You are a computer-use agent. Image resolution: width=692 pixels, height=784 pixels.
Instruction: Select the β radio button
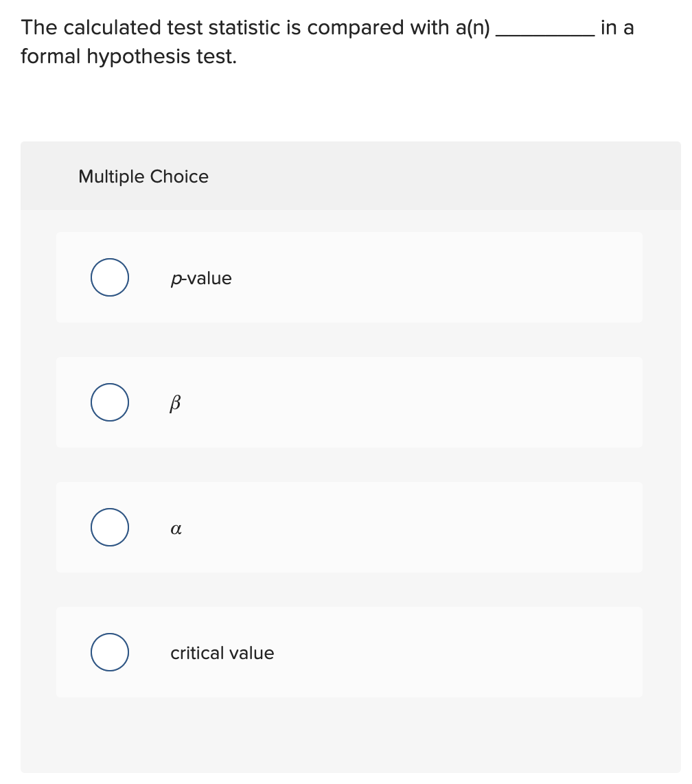click(x=109, y=402)
